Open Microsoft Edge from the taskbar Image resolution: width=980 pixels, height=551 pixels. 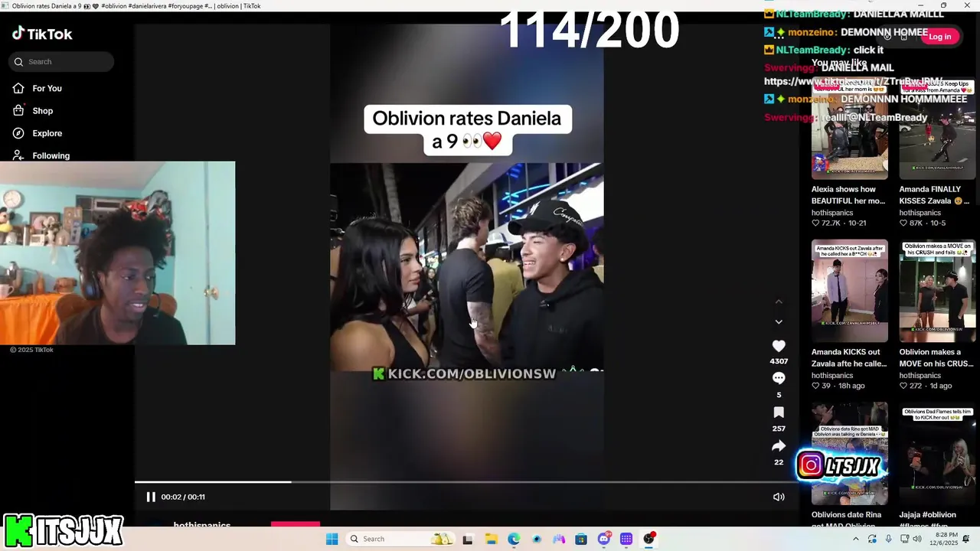tap(514, 539)
